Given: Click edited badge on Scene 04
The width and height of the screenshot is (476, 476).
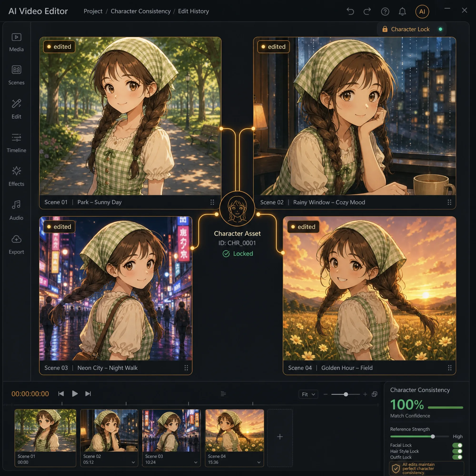Looking at the screenshot, I should [x=303, y=227].
